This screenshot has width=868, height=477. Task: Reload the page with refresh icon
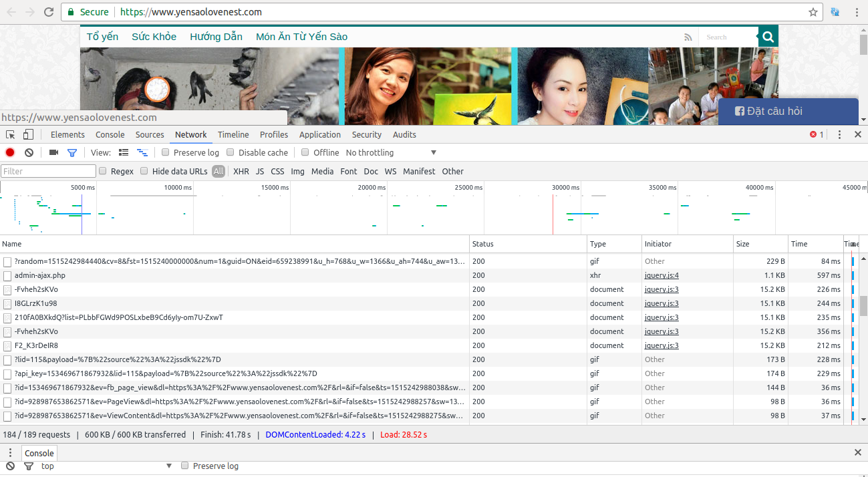49,12
